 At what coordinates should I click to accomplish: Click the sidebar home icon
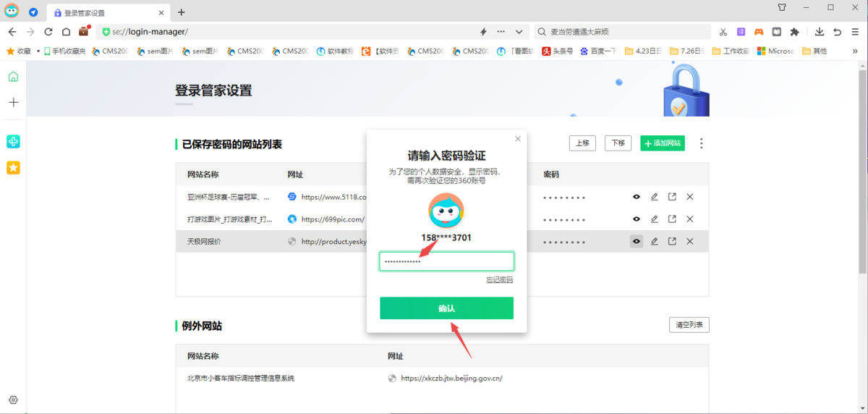point(13,77)
